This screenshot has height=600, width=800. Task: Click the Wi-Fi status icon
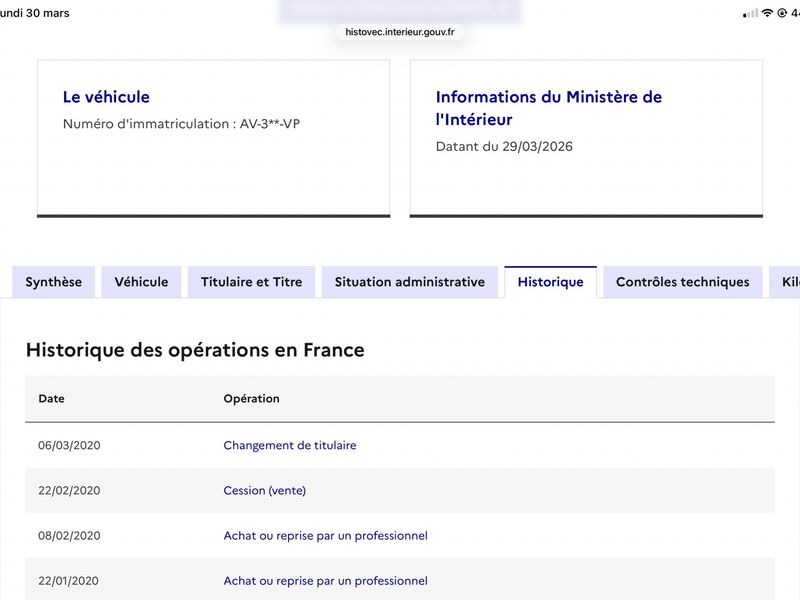[767, 13]
